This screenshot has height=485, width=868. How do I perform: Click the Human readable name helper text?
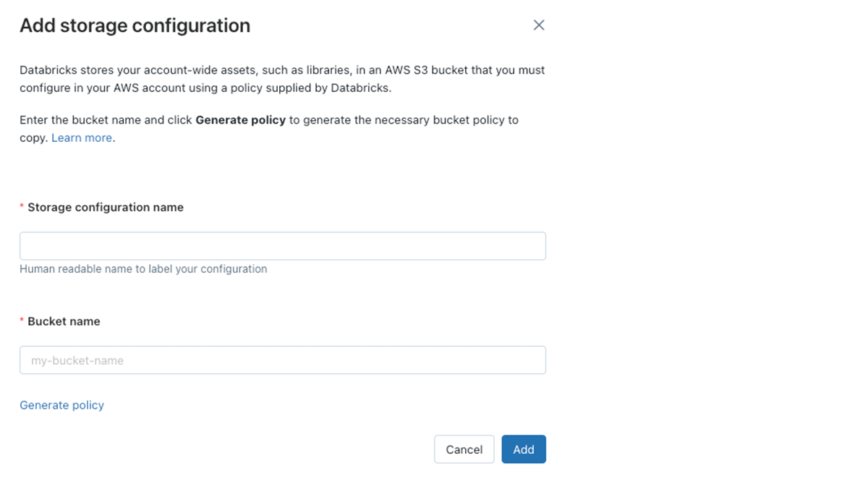point(143,269)
